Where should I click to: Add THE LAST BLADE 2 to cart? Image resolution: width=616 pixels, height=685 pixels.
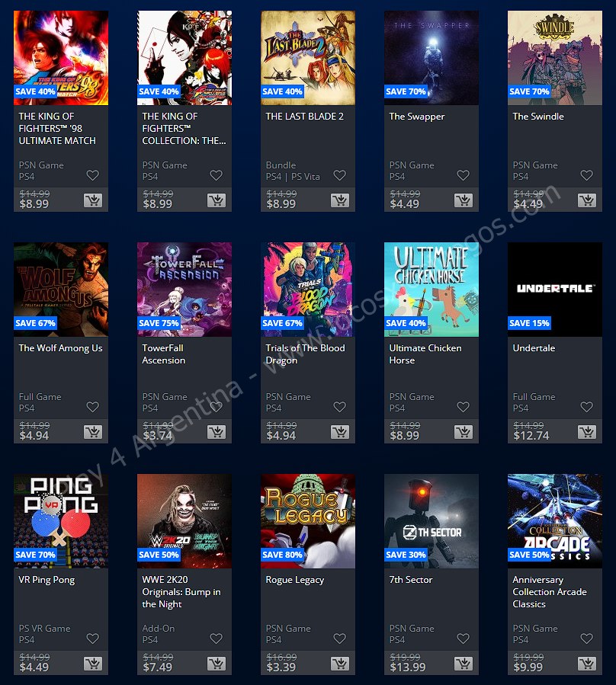[x=340, y=200]
